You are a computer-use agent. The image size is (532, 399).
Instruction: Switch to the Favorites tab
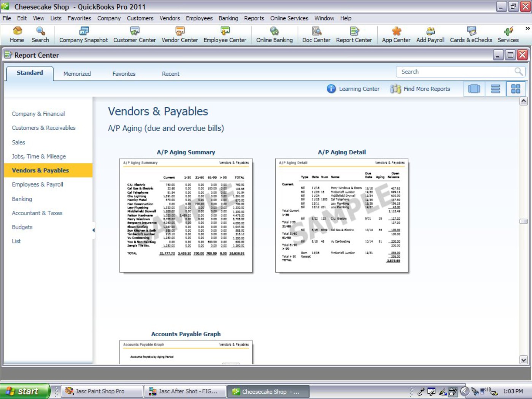[x=124, y=74]
